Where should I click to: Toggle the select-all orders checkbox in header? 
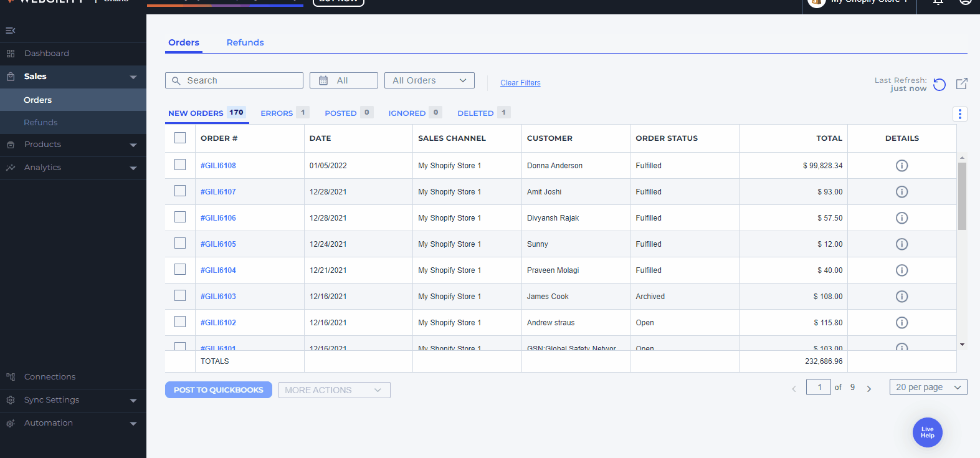(180, 138)
